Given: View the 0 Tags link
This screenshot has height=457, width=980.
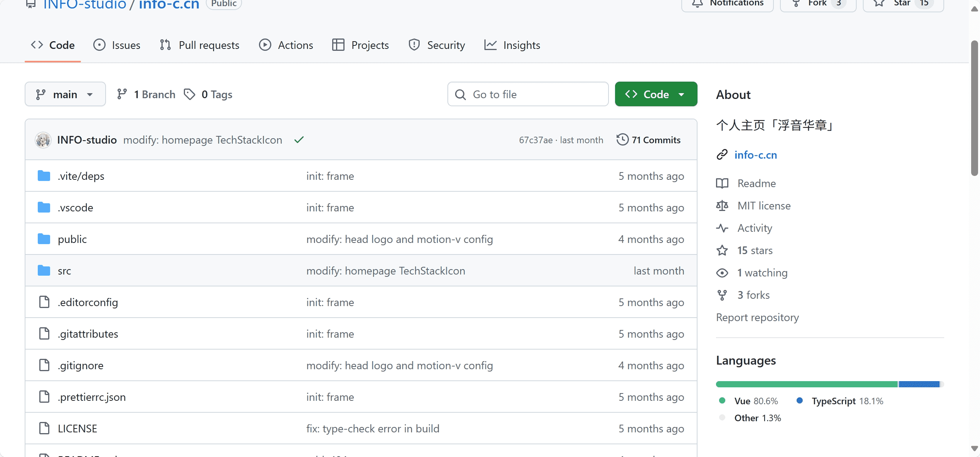Looking at the screenshot, I should [x=208, y=94].
